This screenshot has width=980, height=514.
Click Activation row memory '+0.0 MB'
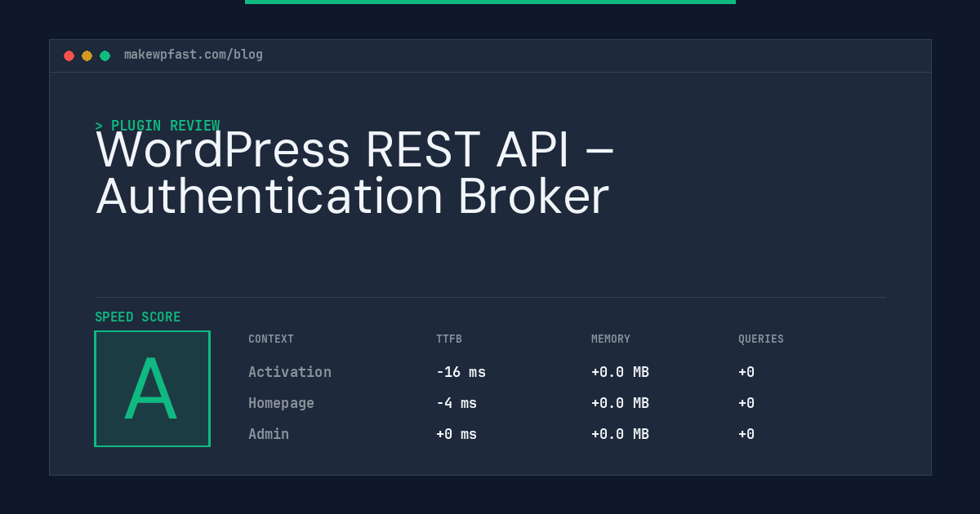tap(620, 372)
